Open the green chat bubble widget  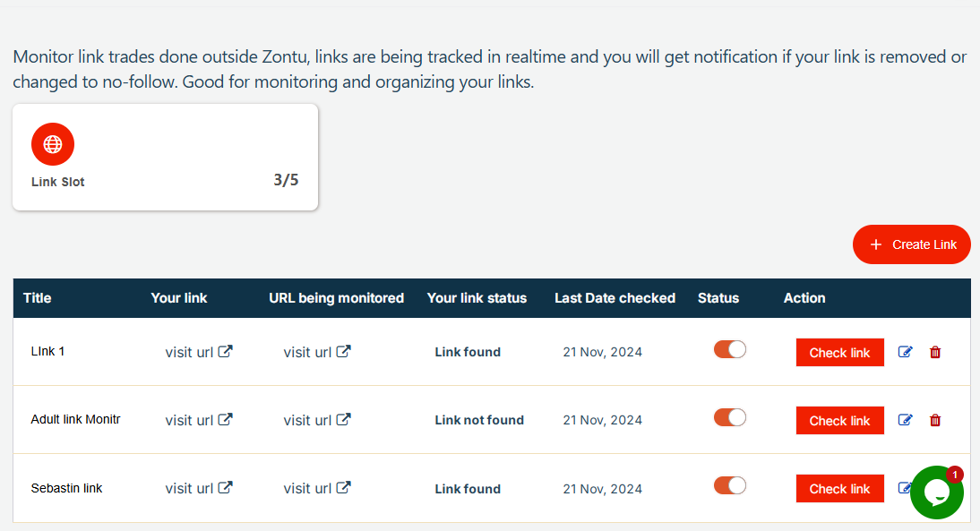click(x=936, y=492)
